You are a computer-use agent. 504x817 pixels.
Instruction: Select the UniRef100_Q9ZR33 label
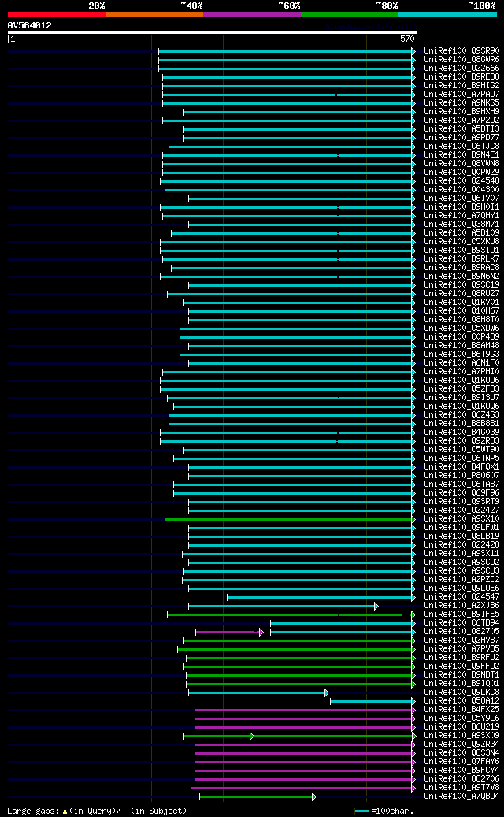pos(461,441)
